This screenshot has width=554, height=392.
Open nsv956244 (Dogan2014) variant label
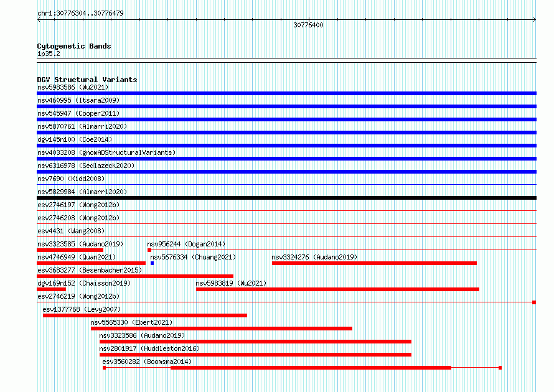click(x=186, y=244)
